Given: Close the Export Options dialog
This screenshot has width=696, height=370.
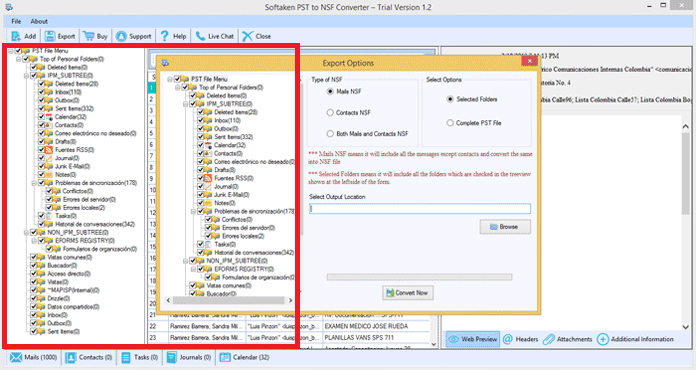Looking at the screenshot, I should 529,61.
